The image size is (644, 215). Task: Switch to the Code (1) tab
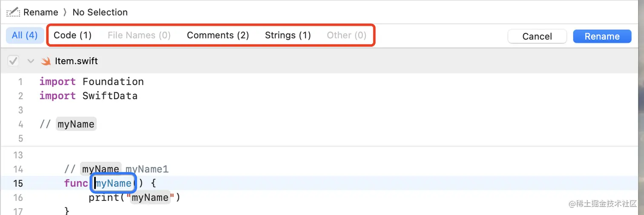pyautogui.click(x=72, y=35)
